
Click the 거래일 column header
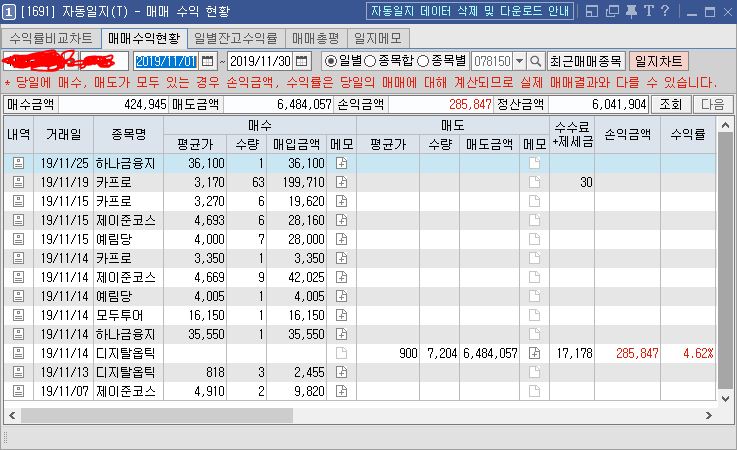pos(63,134)
